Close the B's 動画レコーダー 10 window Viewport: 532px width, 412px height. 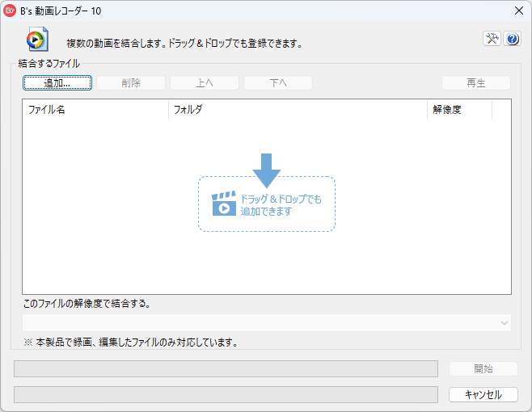pos(518,11)
